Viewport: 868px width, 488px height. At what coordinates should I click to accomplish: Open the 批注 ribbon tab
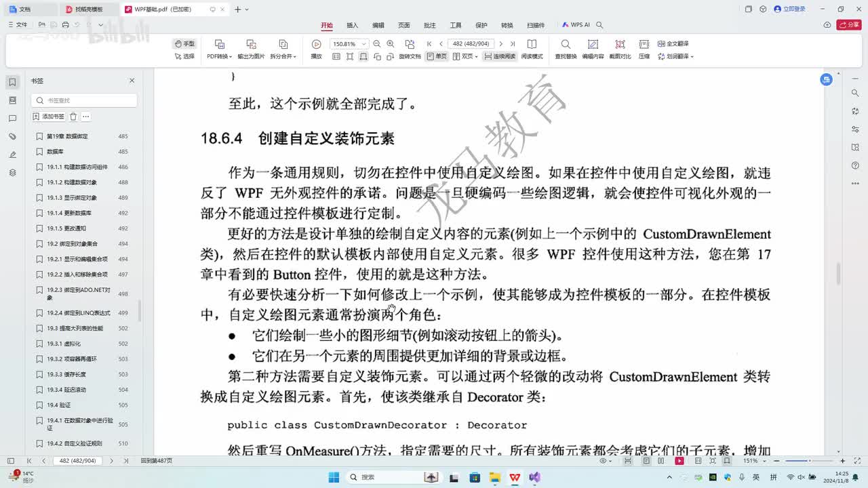[x=430, y=25]
